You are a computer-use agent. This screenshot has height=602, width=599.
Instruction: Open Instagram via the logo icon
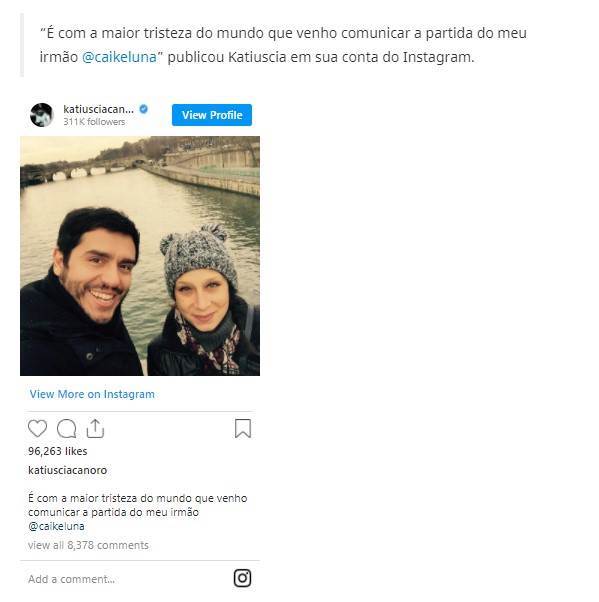pos(242,578)
